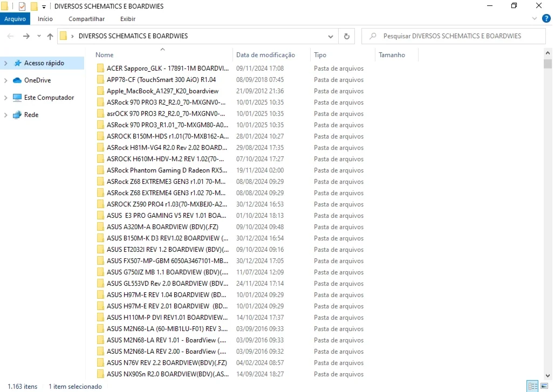The height and width of the screenshot is (392, 554).
Task: Select the ASUS H97M-E REV 1.04 folder icon
Action: coord(100,294)
